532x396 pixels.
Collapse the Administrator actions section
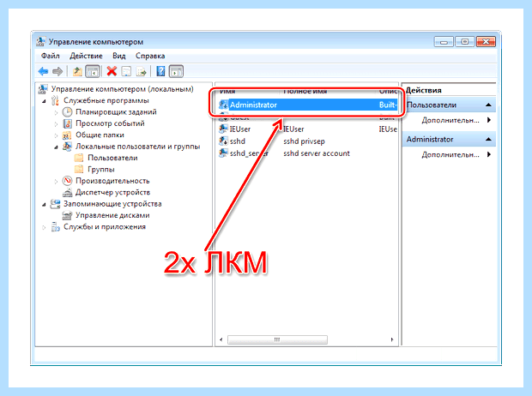coord(488,140)
